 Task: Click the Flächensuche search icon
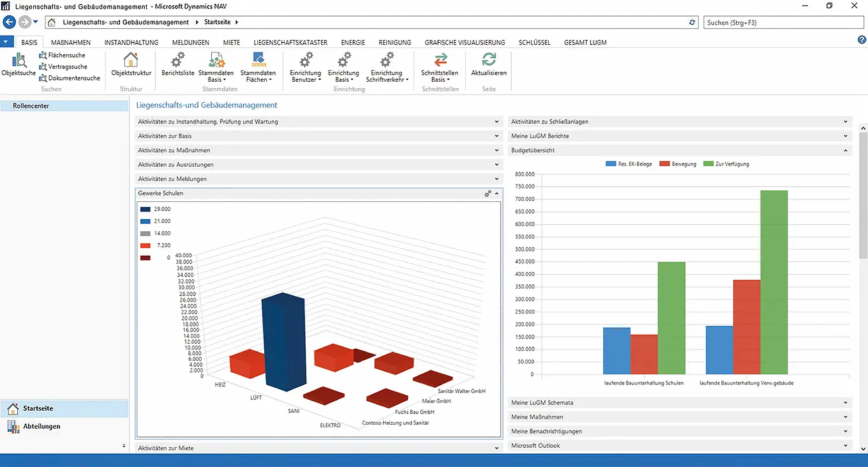point(43,56)
